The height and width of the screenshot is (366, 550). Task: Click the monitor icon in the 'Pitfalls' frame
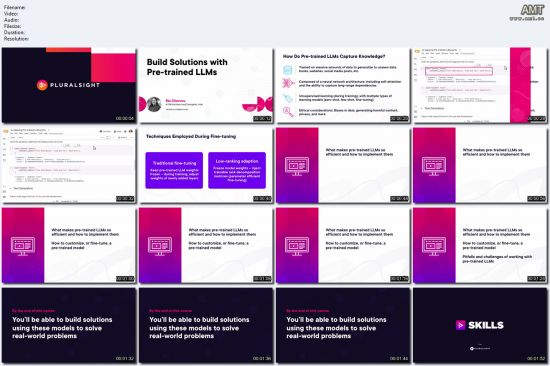click(434, 245)
